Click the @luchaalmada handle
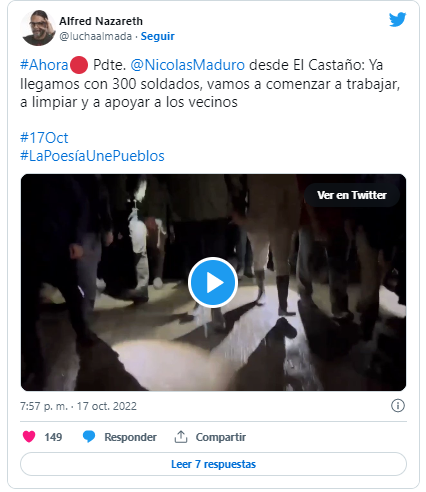426x492 pixels. (96, 36)
